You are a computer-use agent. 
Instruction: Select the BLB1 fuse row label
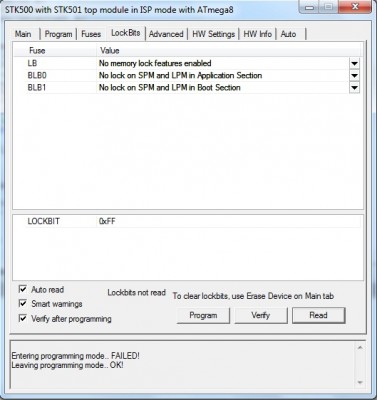[x=37, y=88]
